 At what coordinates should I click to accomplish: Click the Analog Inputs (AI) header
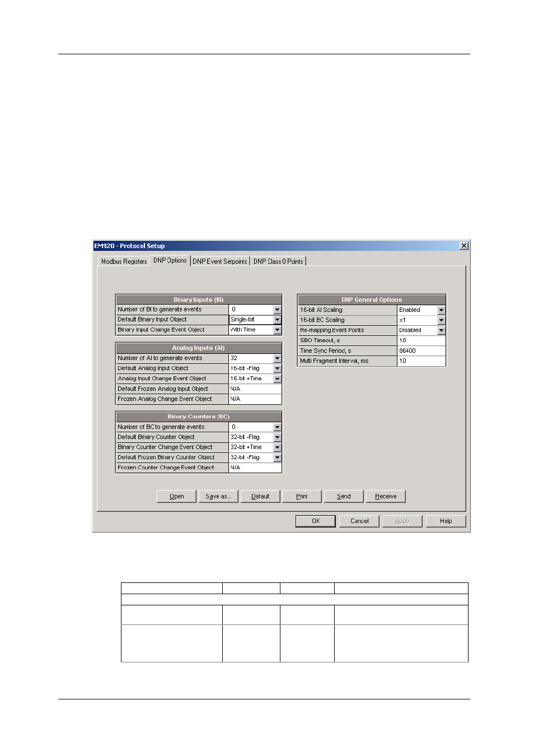199,348
